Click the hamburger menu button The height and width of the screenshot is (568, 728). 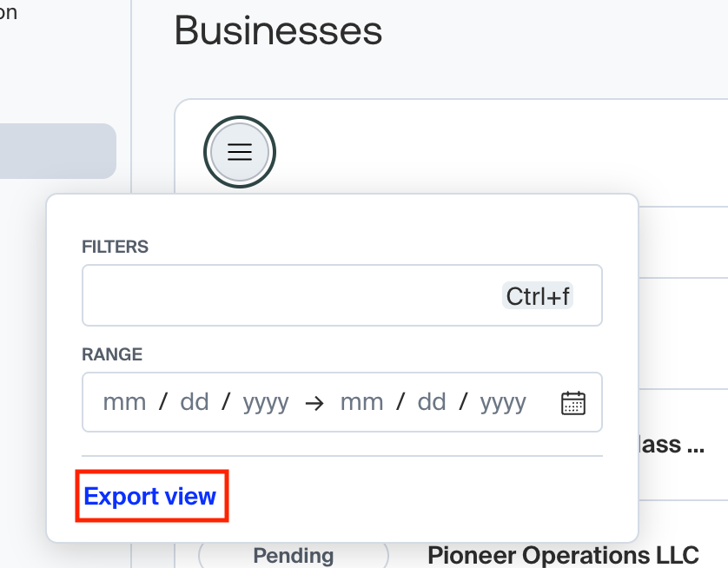239,153
